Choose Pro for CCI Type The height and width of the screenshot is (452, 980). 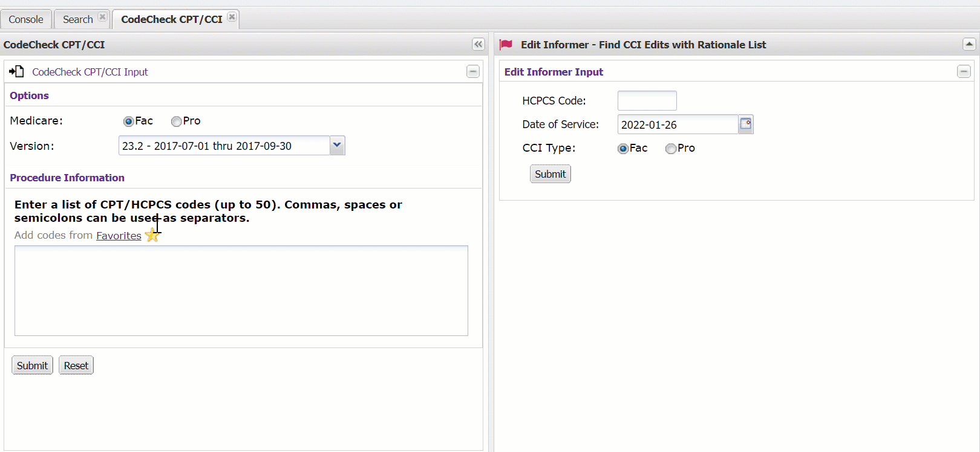[x=670, y=149]
